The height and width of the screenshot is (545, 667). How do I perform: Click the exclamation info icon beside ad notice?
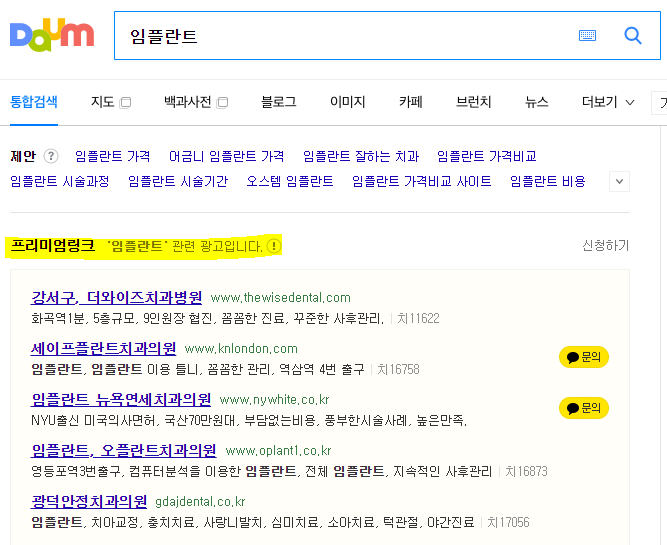[x=274, y=246]
